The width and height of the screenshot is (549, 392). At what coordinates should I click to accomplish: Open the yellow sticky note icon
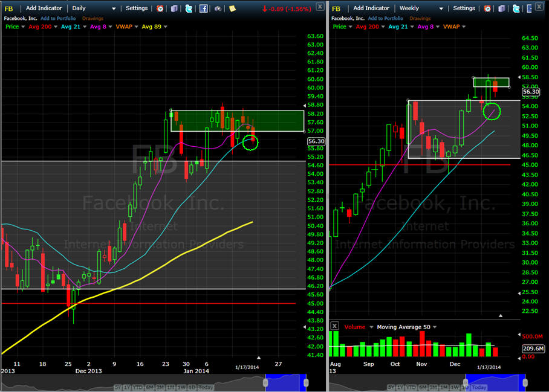point(232,8)
